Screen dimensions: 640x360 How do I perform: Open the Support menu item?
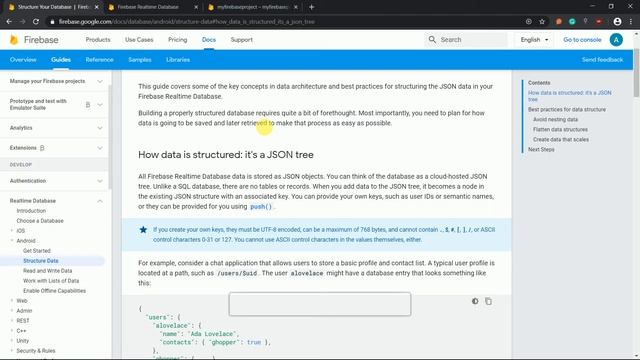[242, 40]
